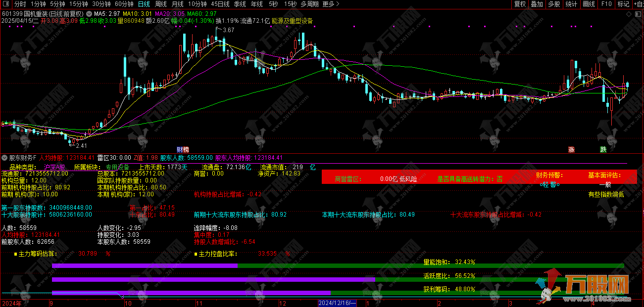The image size is (644, 307).
Task: Open the 能源及重型设备 sector link
Action: [293, 21]
